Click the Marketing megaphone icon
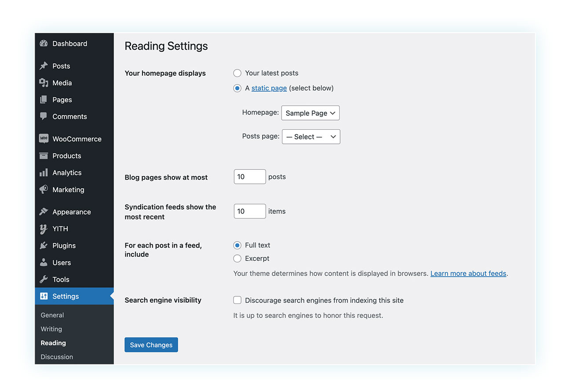 44,190
